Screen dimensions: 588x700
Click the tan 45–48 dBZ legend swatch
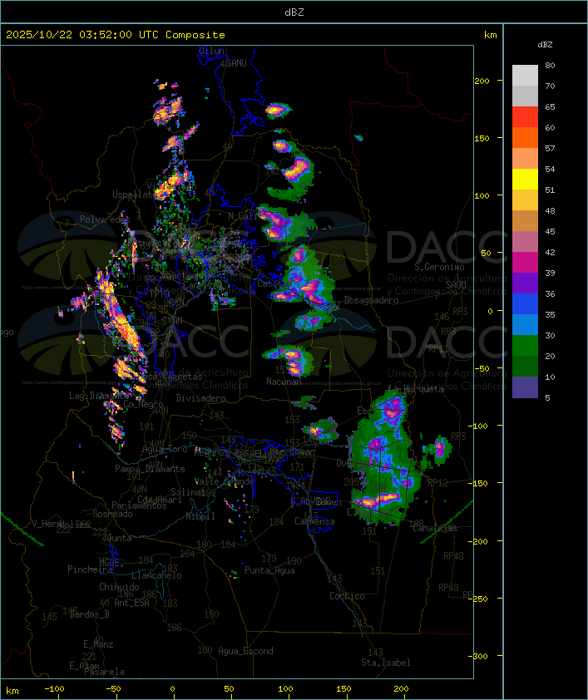tap(525, 220)
